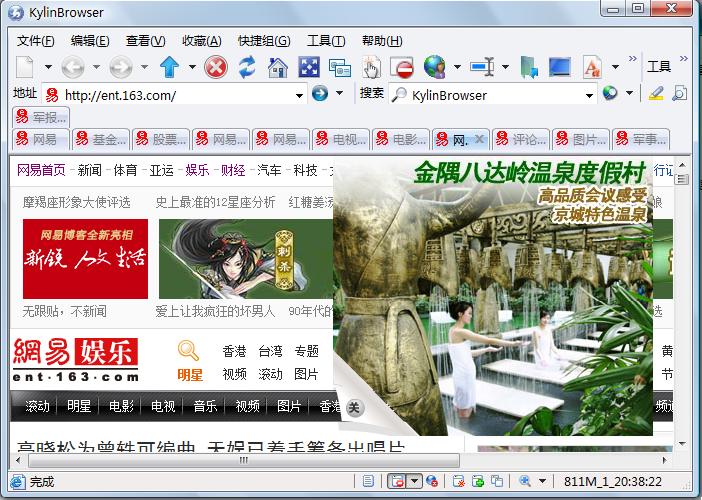Open zoom level dropdown in status bar
This screenshot has height=500, width=702.
click(542, 481)
